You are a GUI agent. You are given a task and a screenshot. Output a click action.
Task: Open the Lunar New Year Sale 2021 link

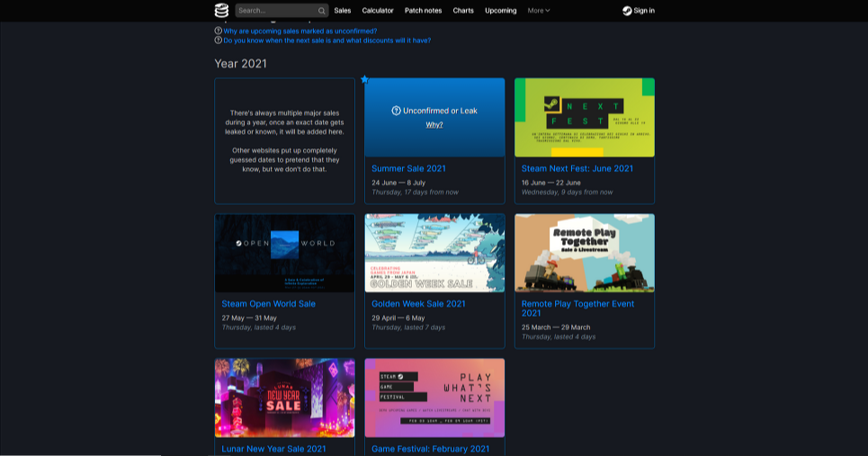pos(274,449)
